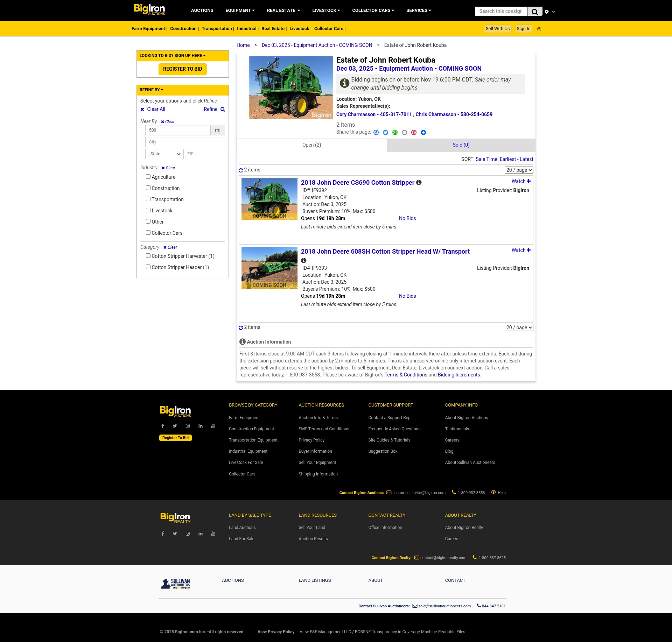Open 2018 John Deere 608SH Cotton Stripper Head title
Image resolution: width=672 pixels, height=642 pixels.
pos(385,252)
